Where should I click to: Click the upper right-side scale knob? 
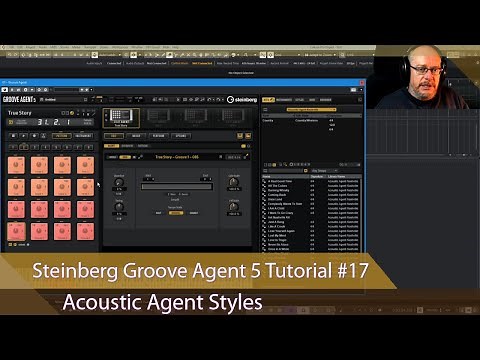[x=234, y=182]
